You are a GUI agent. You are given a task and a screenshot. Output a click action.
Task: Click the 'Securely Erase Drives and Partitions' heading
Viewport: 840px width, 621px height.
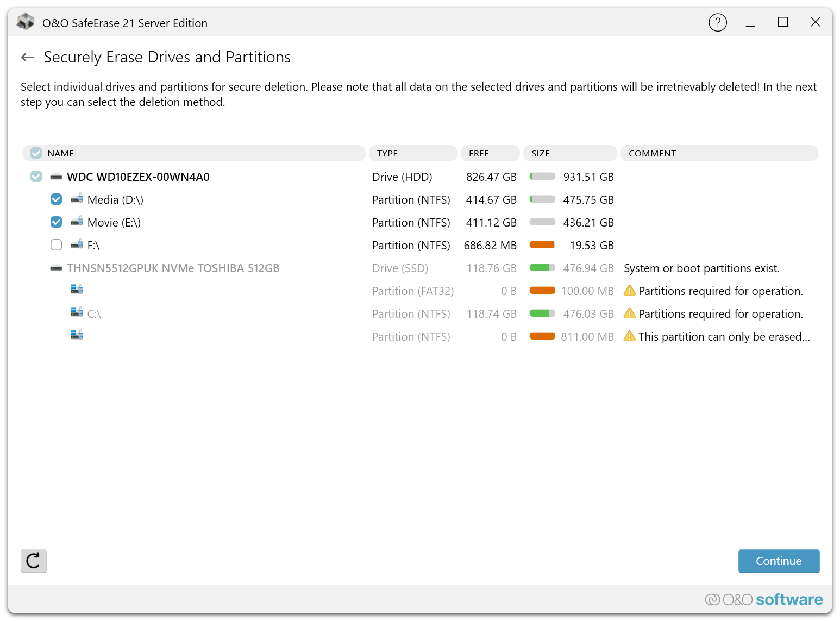(167, 57)
